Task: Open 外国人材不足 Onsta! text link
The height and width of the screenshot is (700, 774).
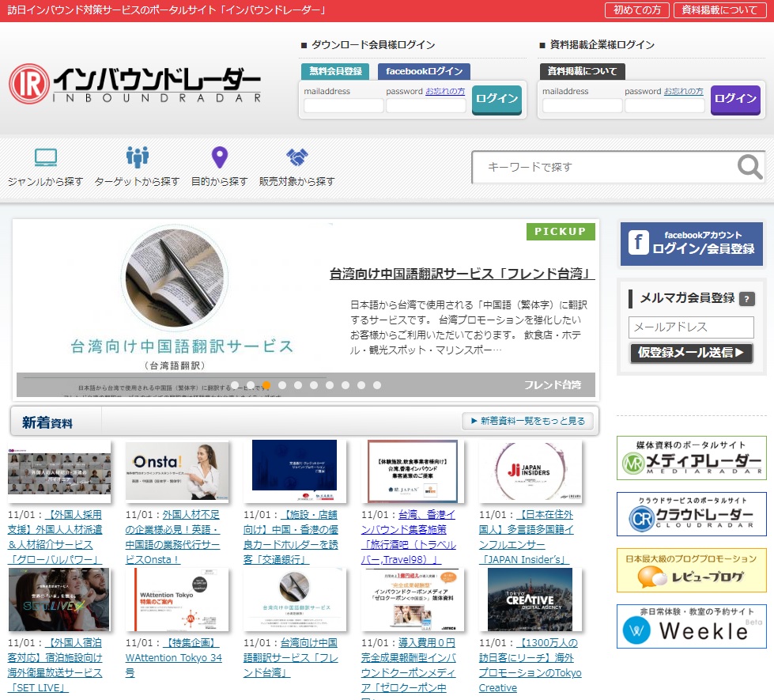Action: point(173,537)
